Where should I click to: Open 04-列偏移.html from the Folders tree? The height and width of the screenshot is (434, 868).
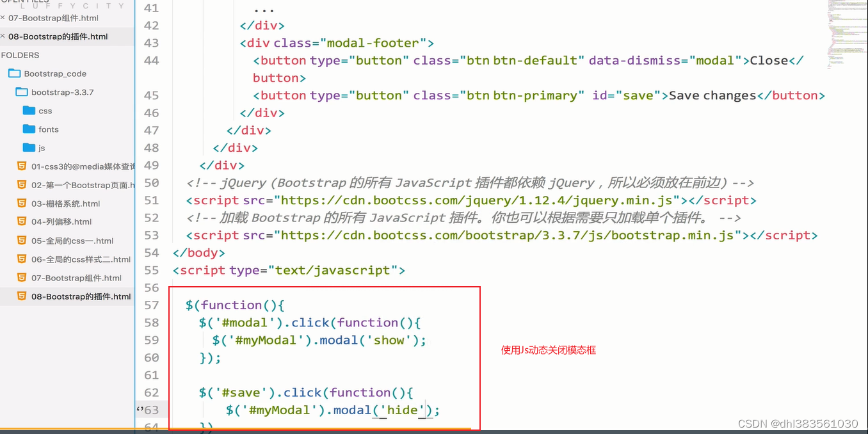[61, 222]
